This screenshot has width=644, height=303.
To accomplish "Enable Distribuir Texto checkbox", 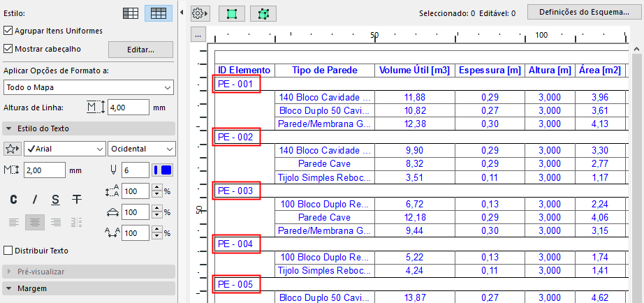I will tap(8, 251).
